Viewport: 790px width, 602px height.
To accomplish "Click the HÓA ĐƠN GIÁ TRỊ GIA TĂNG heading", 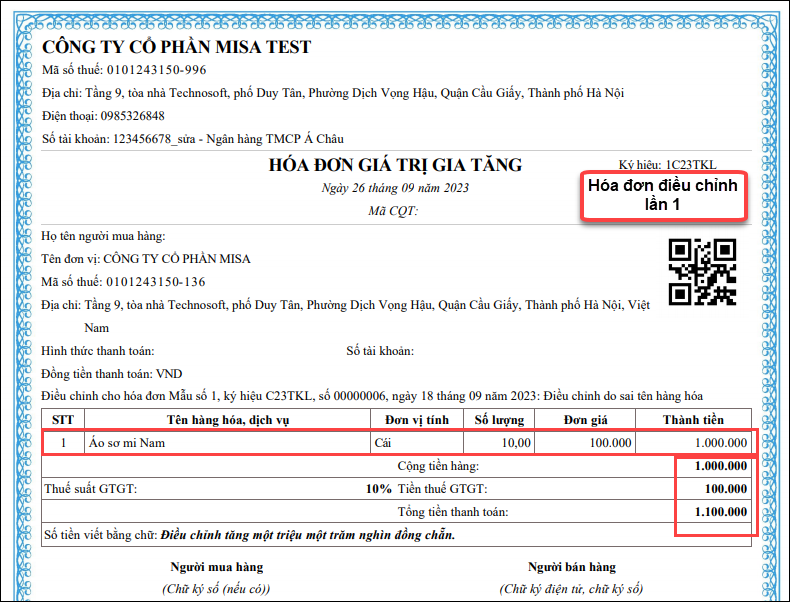I will tap(395, 165).
